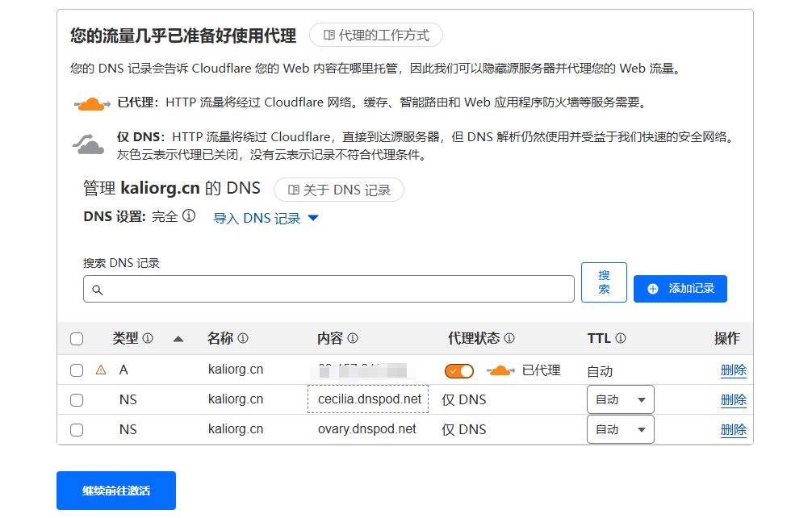Click the 搜索 button
The width and height of the screenshot is (812, 518).
(604, 282)
